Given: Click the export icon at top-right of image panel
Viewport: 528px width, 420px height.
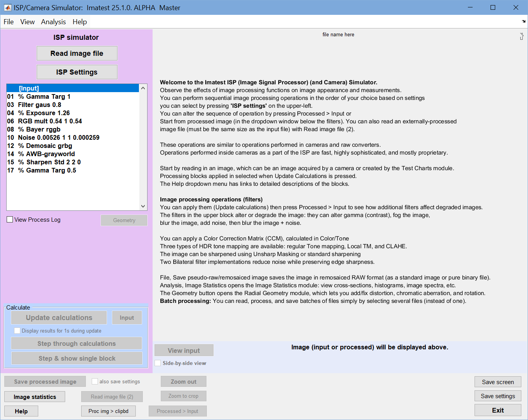Looking at the screenshot, I should pos(522,36).
